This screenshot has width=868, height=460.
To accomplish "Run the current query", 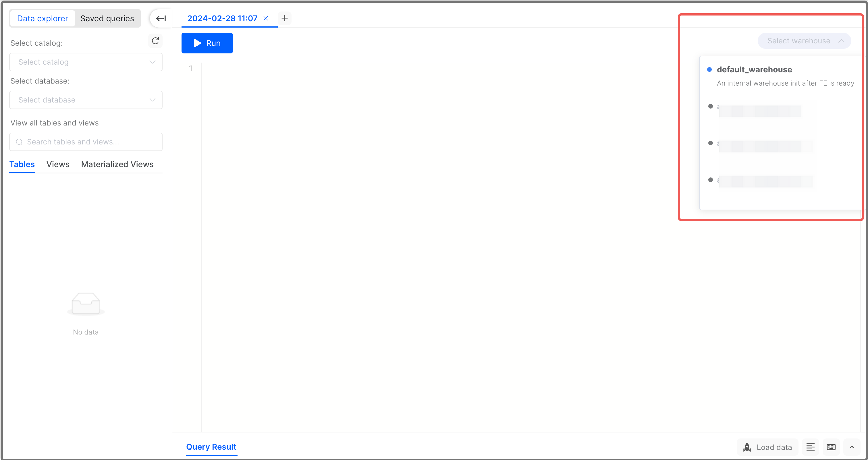I will click(x=207, y=43).
